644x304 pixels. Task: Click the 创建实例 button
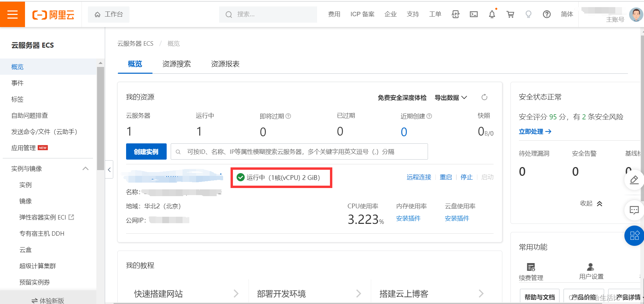click(146, 151)
